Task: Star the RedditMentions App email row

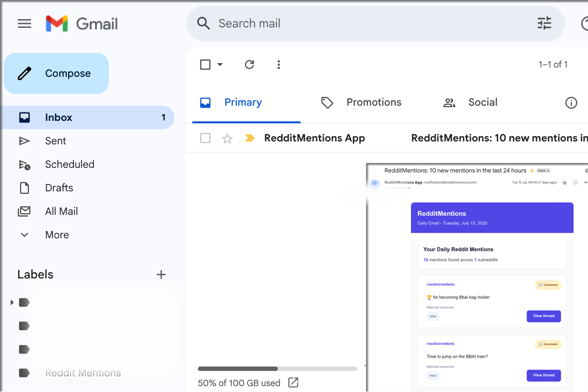Action: click(227, 138)
